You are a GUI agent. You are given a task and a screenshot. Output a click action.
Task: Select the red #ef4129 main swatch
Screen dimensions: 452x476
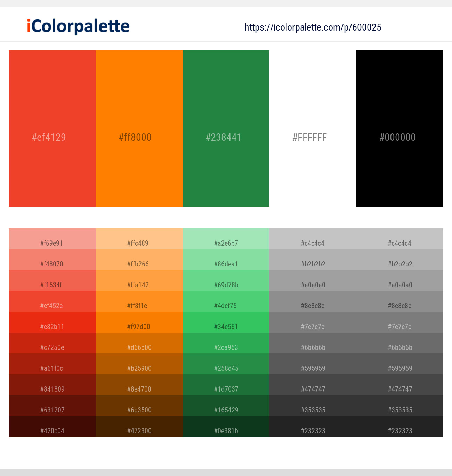[x=52, y=129]
